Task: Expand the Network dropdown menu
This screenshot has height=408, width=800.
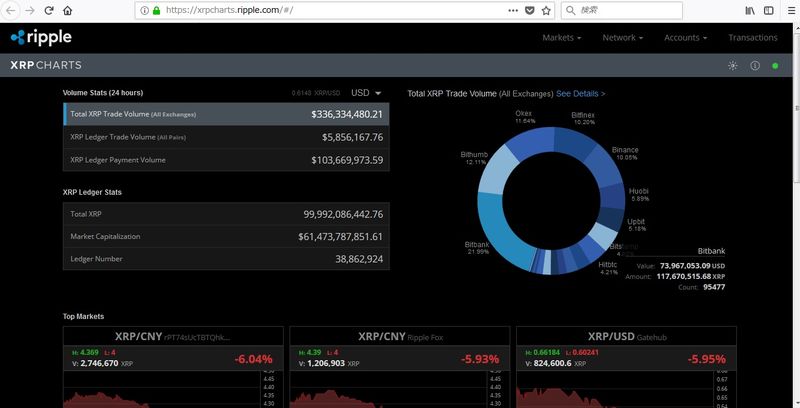Action: (x=622, y=37)
